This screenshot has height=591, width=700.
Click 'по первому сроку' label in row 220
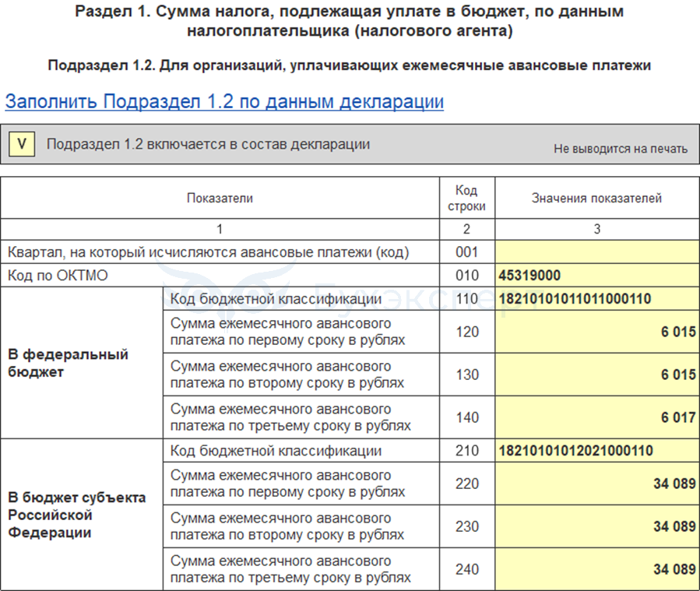coord(287,484)
